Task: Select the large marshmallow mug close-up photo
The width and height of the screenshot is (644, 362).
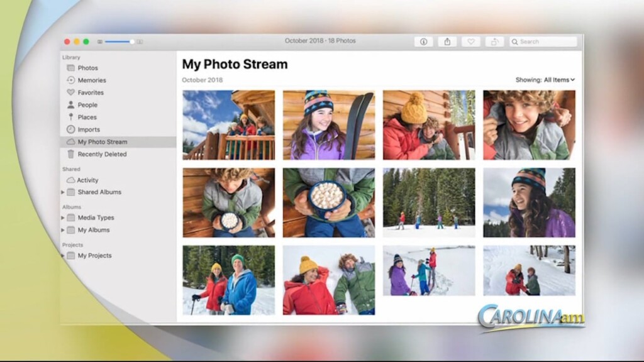Action: pos(328,202)
